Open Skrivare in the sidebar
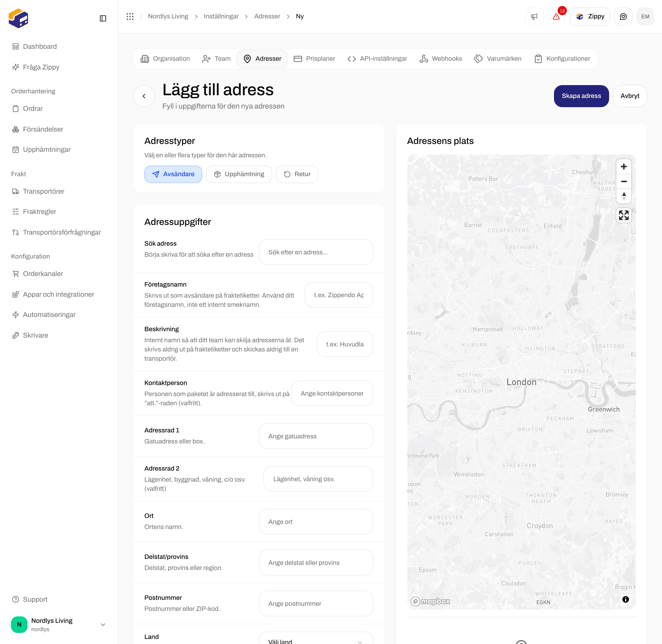 (59, 336)
